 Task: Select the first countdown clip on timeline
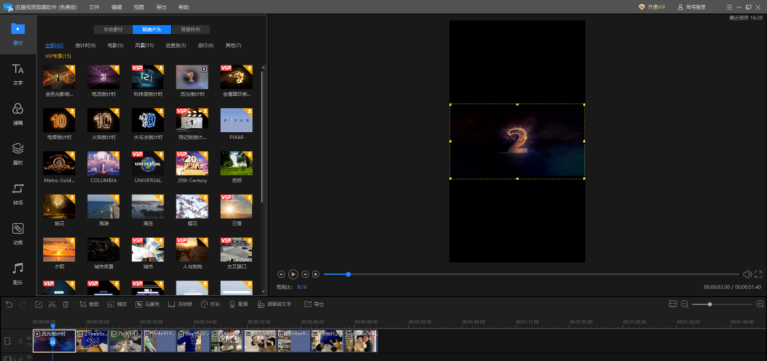click(x=54, y=341)
